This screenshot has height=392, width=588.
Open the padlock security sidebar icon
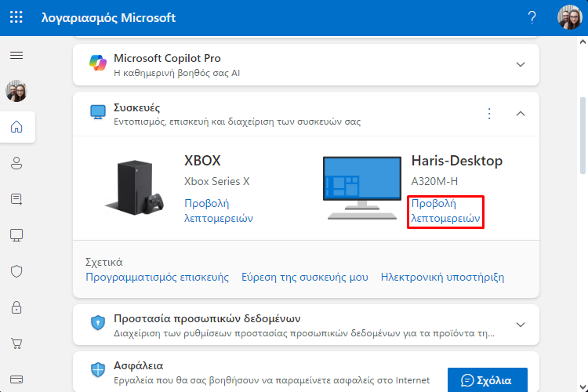16,307
